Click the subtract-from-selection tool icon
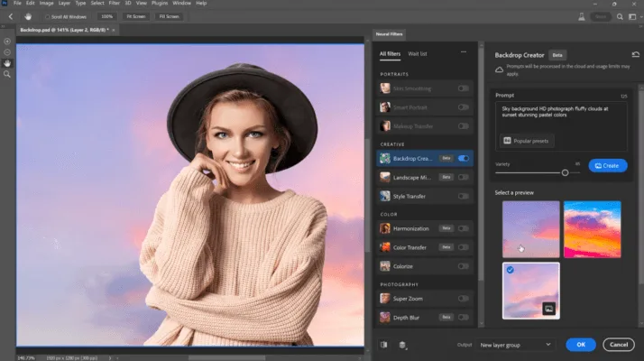644x361 pixels. (x=7, y=52)
